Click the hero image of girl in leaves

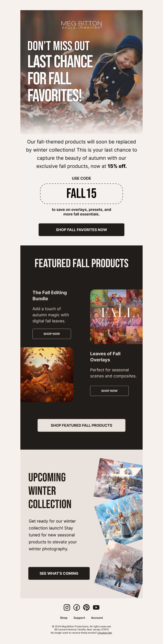tap(81, 72)
